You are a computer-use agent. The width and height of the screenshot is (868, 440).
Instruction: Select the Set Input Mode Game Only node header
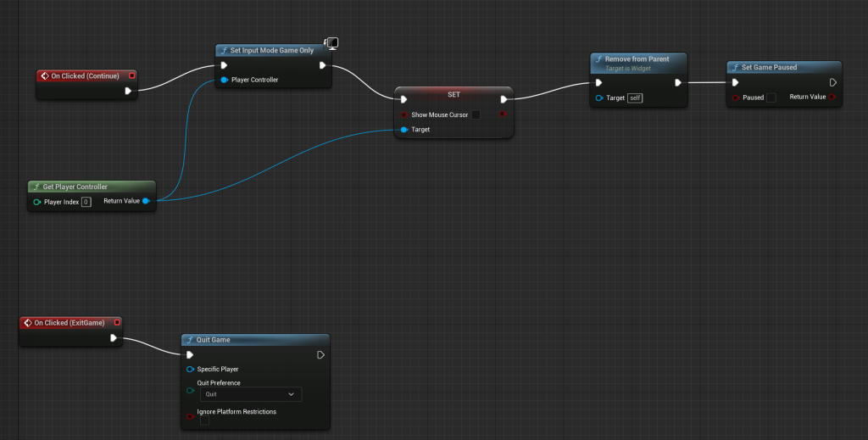click(x=271, y=51)
